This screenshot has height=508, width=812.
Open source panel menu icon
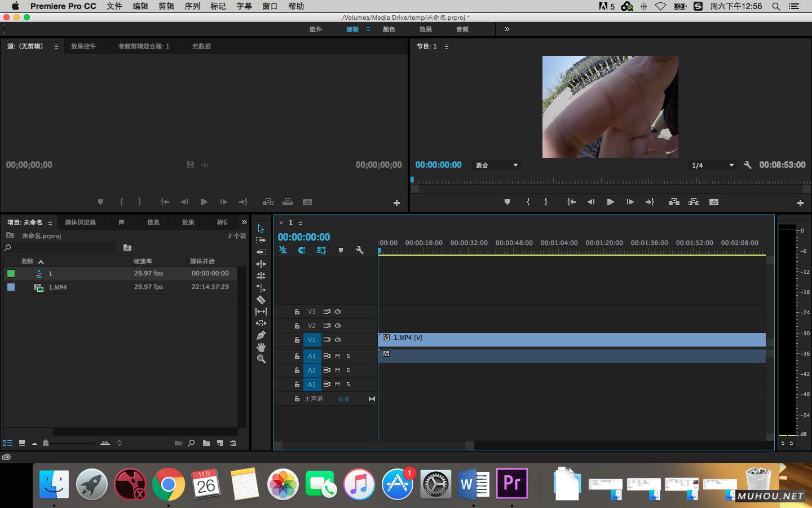tap(56, 46)
